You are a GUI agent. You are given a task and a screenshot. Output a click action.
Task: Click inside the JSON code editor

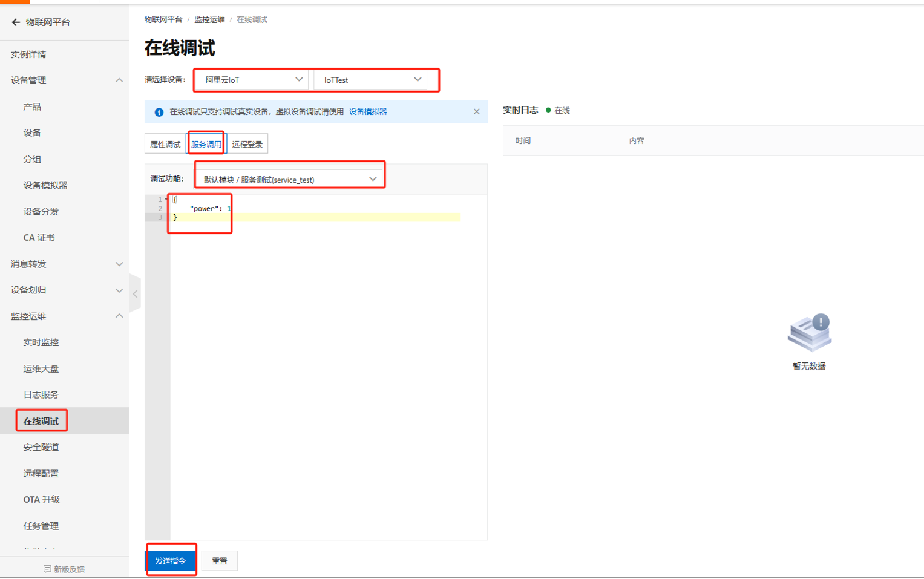point(327,363)
